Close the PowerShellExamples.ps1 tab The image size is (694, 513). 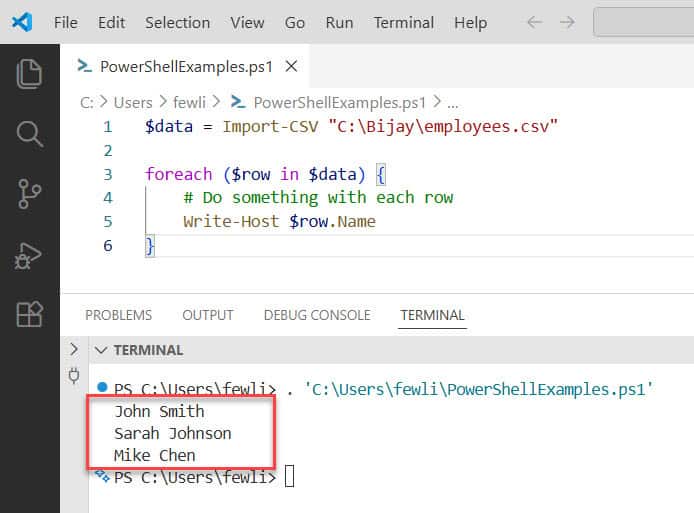point(291,66)
